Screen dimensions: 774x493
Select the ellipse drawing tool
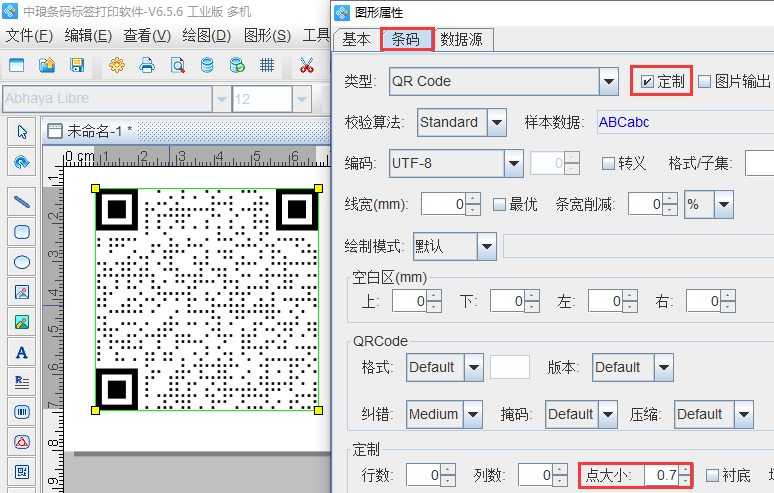[x=22, y=262]
